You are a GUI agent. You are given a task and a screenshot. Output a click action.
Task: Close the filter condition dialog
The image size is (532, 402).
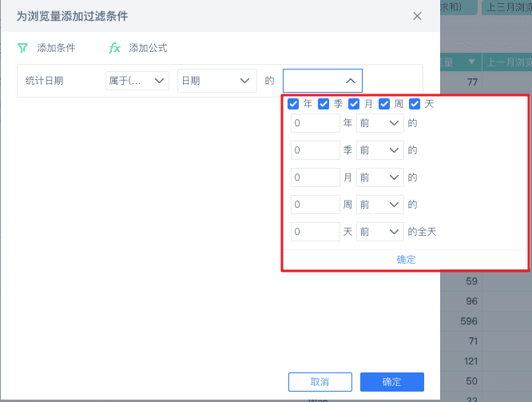point(417,16)
